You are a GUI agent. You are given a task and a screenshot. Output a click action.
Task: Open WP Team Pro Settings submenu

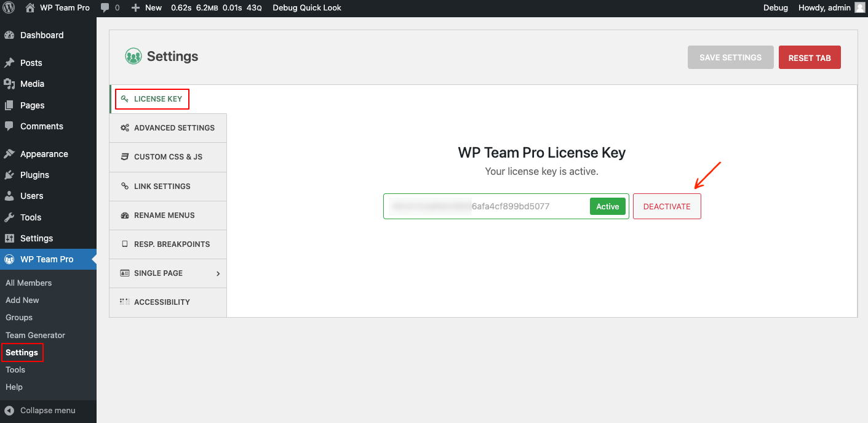coord(22,352)
